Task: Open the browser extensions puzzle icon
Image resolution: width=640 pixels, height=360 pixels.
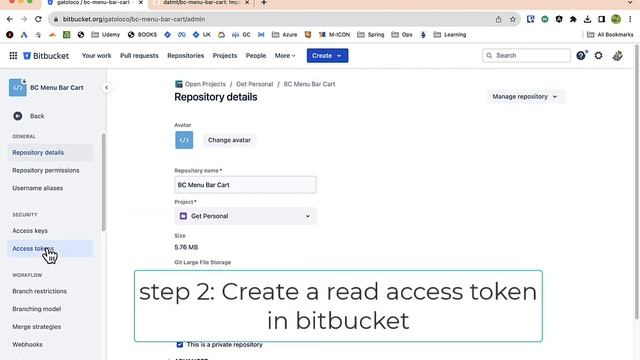Action: pyautogui.click(x=573, y=19)
